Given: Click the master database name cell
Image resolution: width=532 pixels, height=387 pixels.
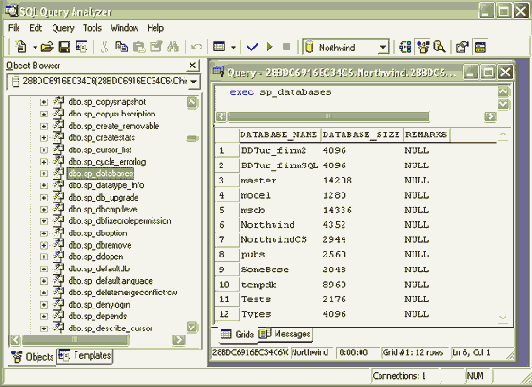Looking at the screenshot, I should coord(280,180).
